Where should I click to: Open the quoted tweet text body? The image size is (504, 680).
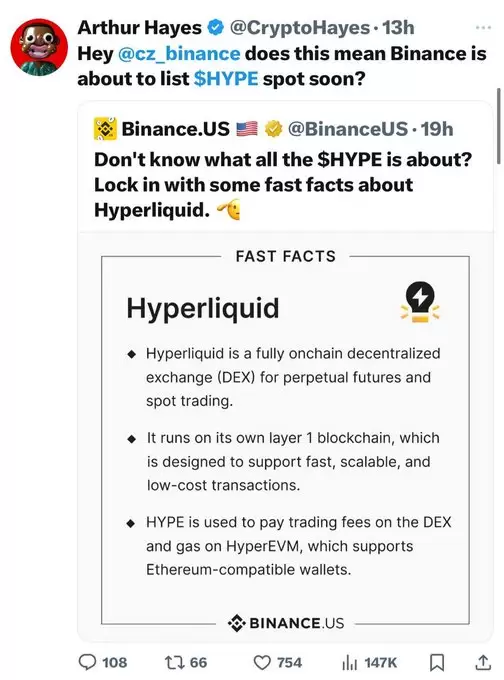tap(283, 185)
